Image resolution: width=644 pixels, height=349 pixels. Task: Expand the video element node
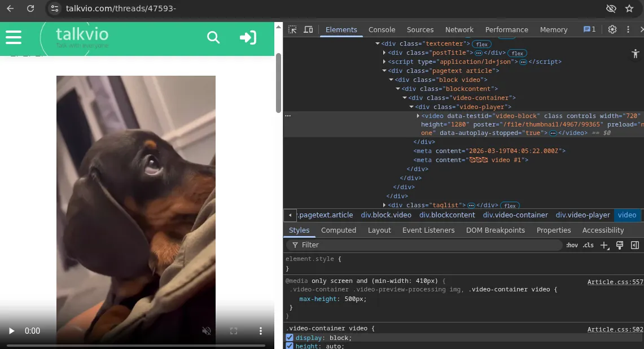click(x=418, y=116)
